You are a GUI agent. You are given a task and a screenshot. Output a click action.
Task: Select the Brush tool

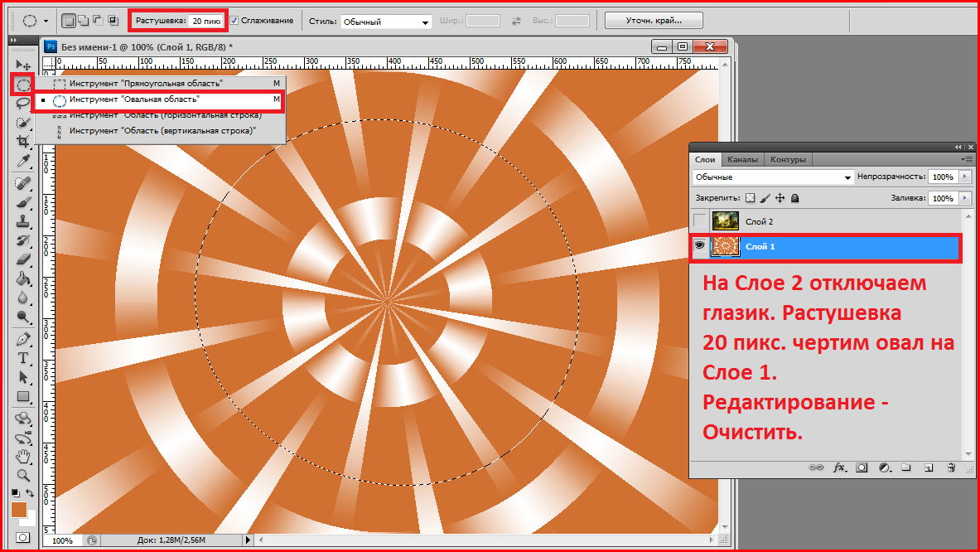pyautogui.click(x=23, y=202)
